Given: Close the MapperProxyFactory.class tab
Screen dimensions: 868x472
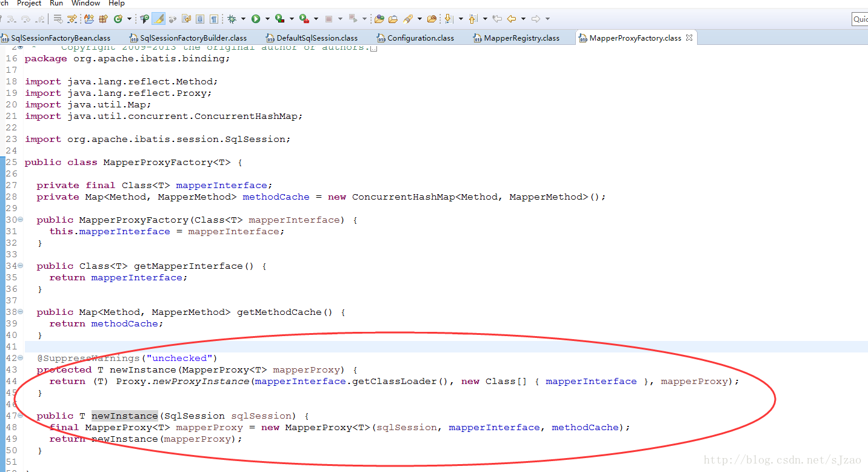Looking at the screenshot, I should point(689,38).
